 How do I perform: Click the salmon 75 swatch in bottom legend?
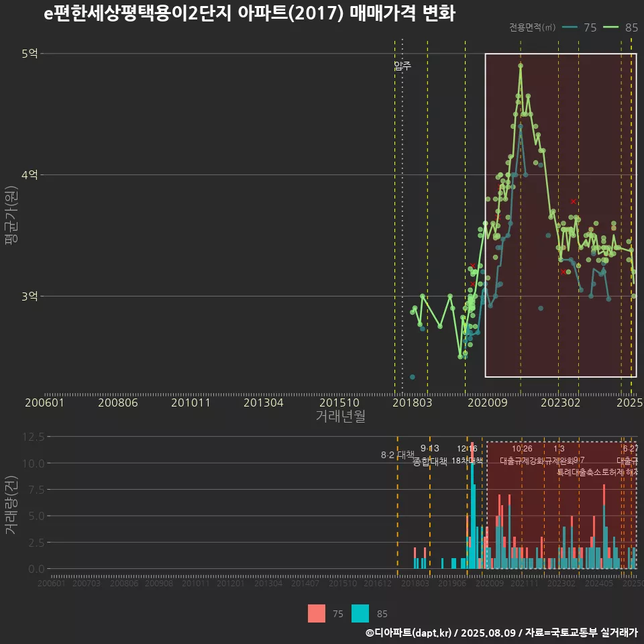[317, 614]
